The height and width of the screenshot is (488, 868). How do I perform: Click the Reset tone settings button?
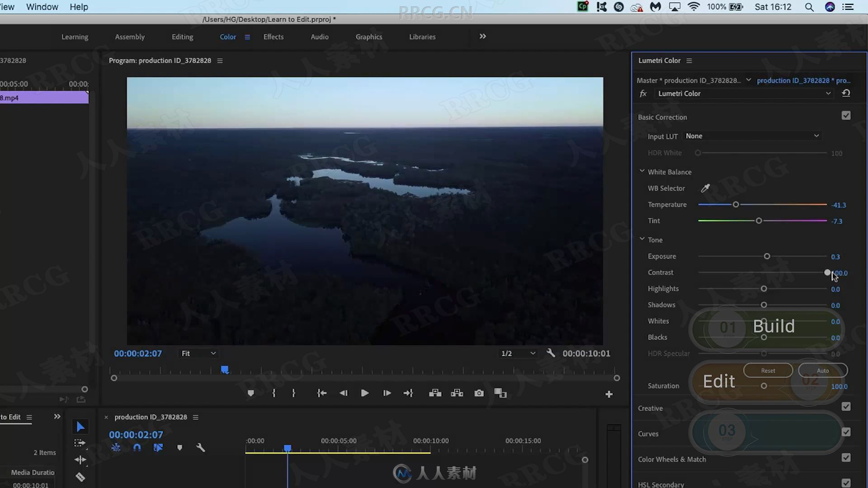click(769, 370)
